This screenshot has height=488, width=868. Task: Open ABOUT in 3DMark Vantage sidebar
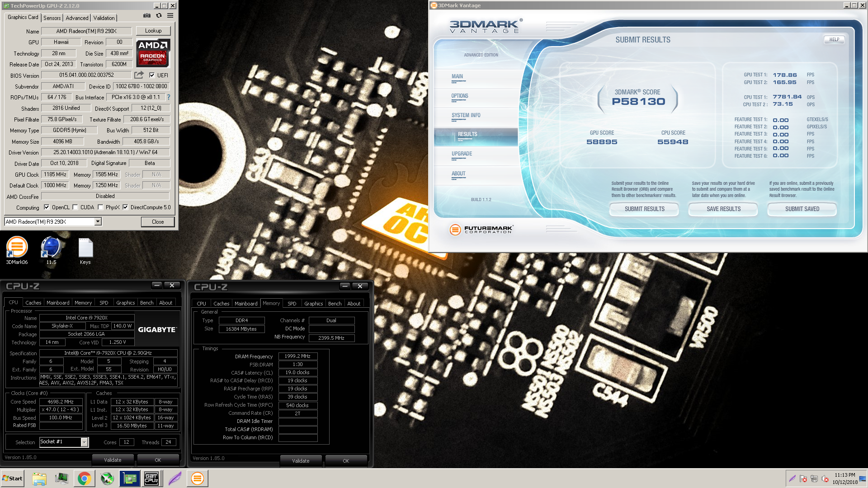click(x=458, y=174)
